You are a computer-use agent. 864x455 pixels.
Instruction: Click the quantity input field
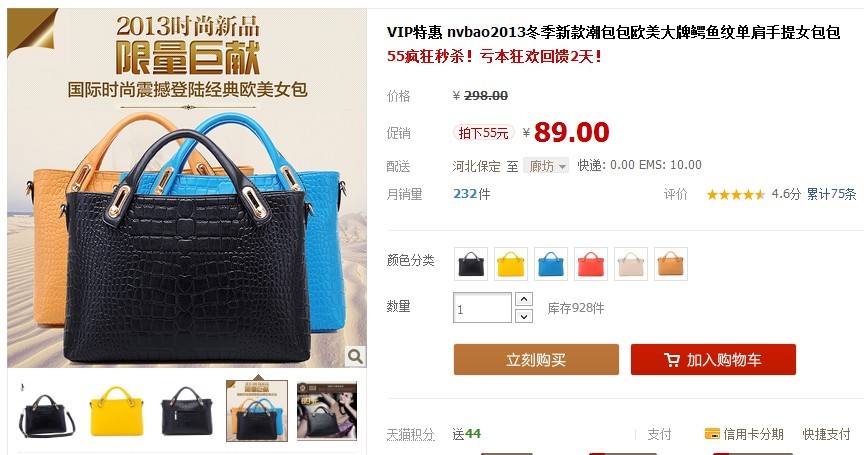tap(482, 307)
